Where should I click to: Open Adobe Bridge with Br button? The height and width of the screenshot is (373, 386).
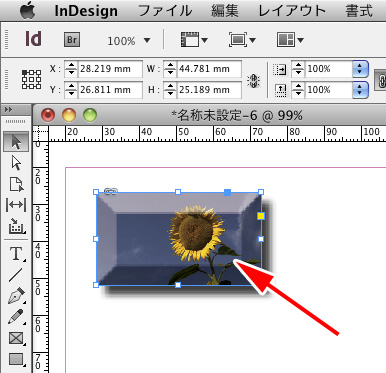pos(72,40)
